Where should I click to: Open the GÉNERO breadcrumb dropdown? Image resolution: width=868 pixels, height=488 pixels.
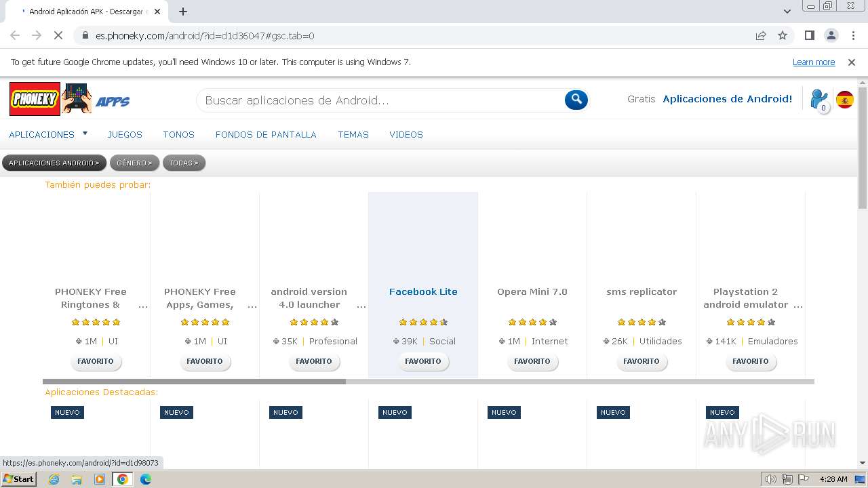click(134, 163)
